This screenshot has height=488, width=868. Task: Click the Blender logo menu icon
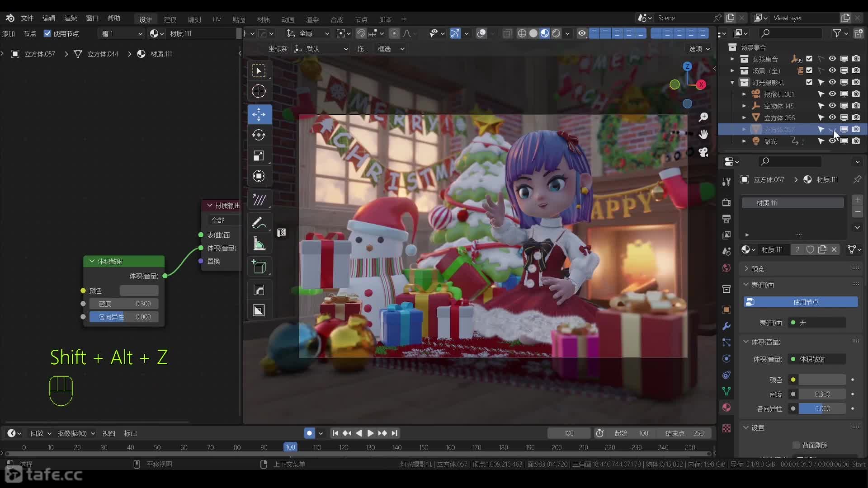point(10,18)
